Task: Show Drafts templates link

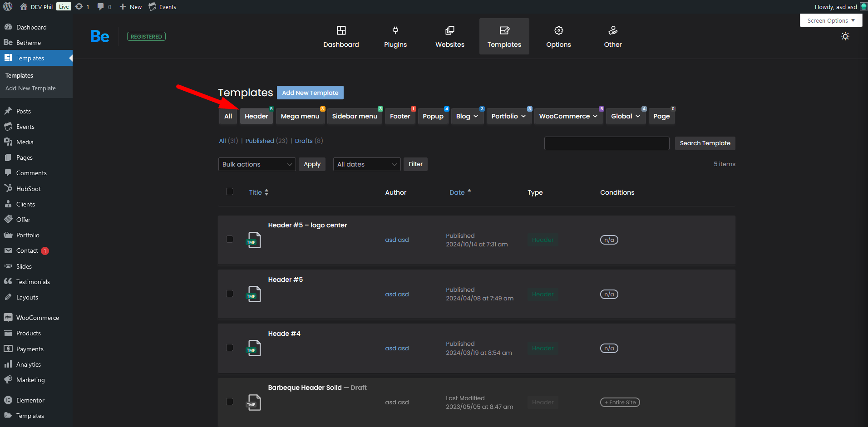Action: [304, 141]
